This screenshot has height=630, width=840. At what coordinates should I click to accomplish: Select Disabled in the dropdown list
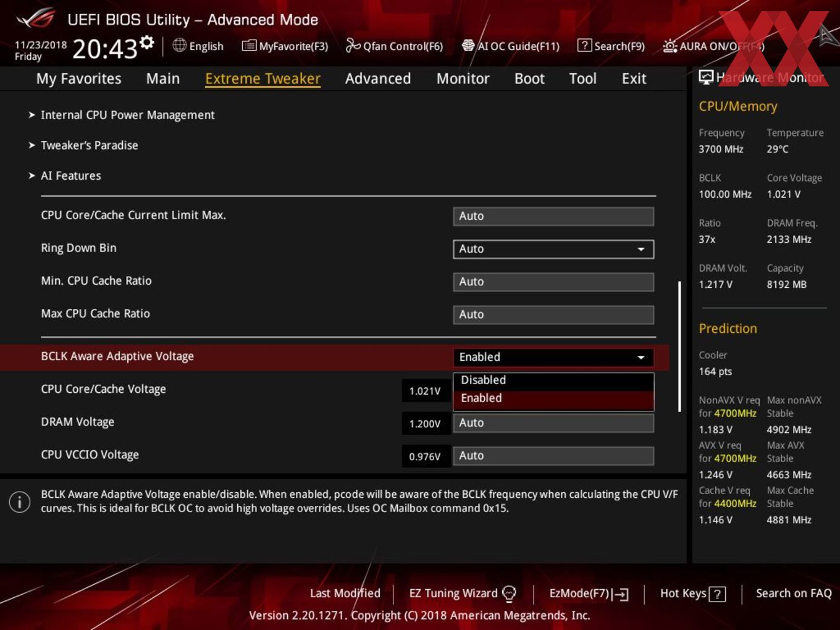click(553, 380)
